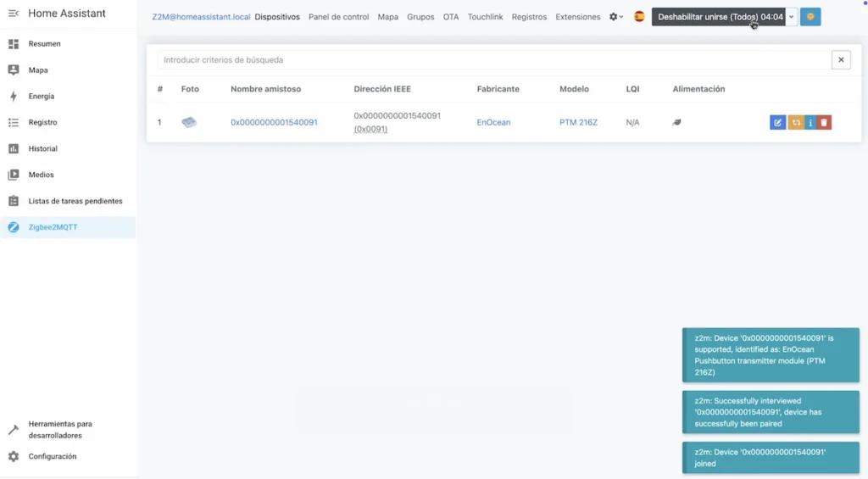Sort by Nombre amistoso column header
The image size is (868, 479).
click(265, 89)
